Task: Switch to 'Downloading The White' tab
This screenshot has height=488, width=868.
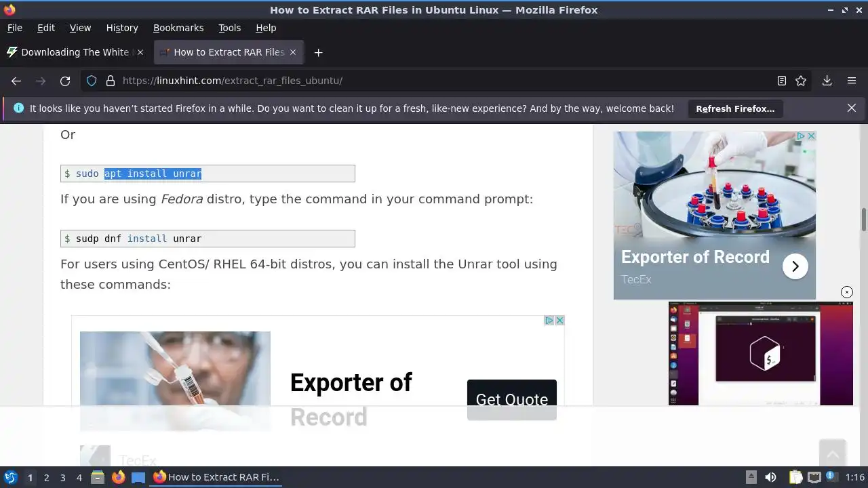Action: coord(76,52)
